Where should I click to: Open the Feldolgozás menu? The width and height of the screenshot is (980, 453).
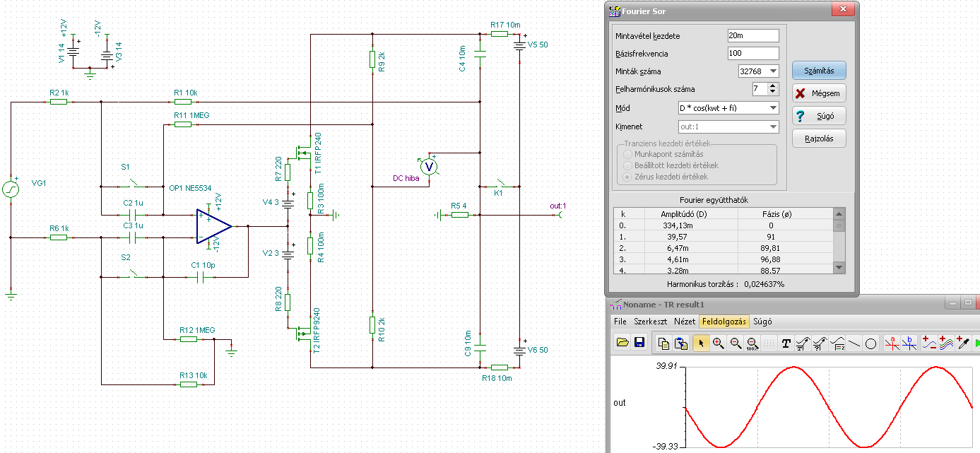click(x=724, y=321)
